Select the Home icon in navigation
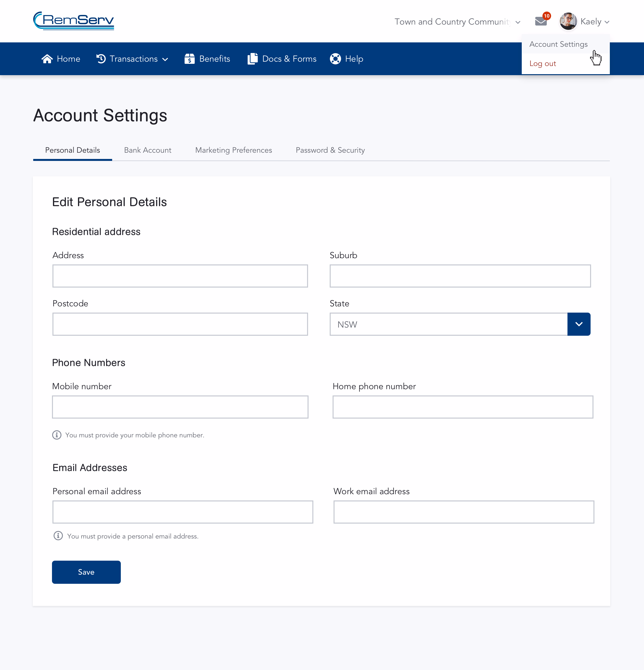Screen dimensions: 644x670 coord(47,59)
